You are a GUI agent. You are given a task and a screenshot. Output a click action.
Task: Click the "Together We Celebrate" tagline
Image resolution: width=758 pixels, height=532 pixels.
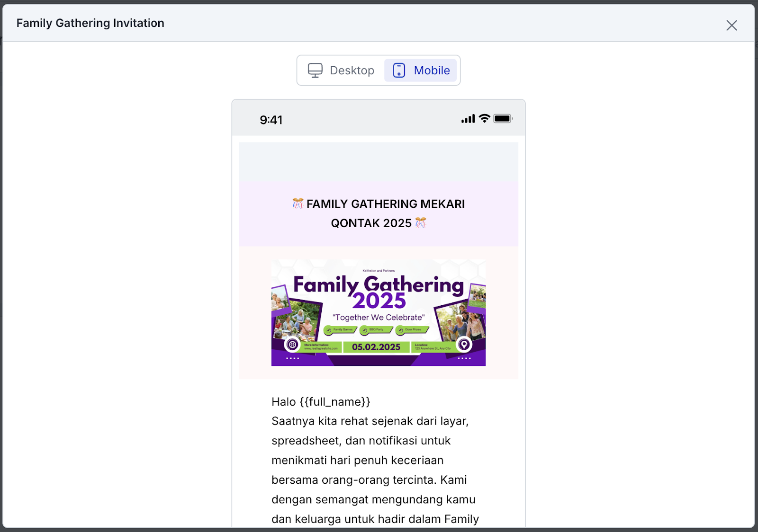coord(379,318)
